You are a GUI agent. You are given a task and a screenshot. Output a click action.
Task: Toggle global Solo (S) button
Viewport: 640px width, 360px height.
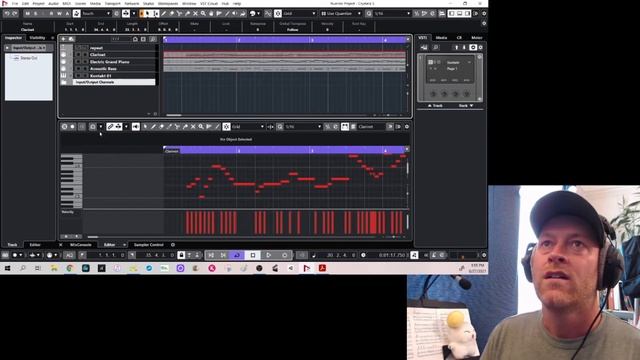tap(36, 13)
